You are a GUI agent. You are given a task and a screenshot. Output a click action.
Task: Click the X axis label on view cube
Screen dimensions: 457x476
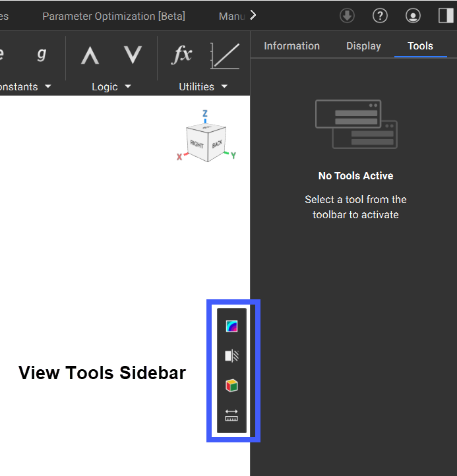tap(179, 157)
